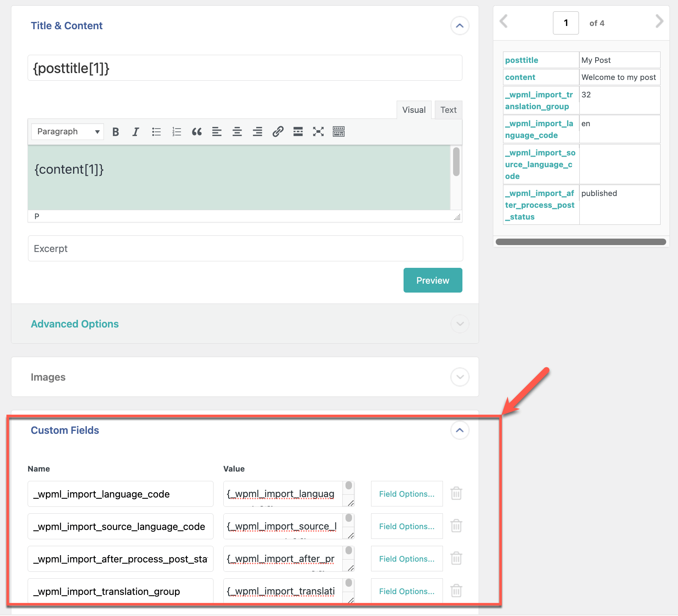Apply italic formatting in editor
678x616 pixels.
pos(136,131)
